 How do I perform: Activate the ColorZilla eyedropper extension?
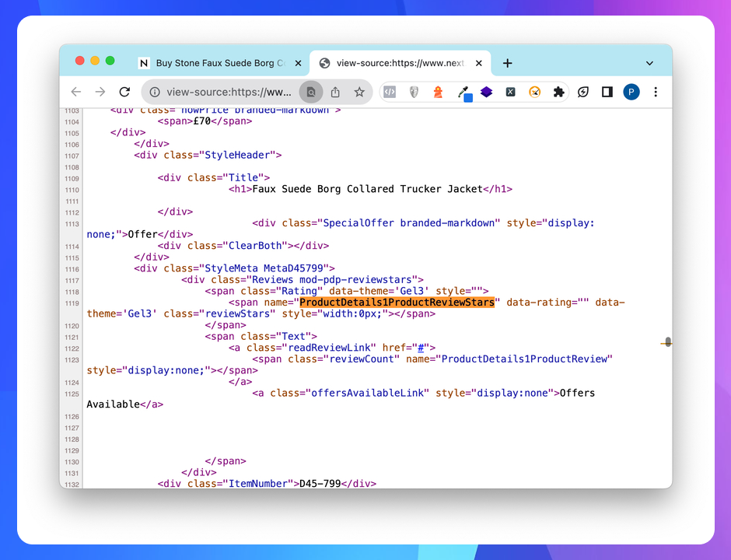coord(462,92)
